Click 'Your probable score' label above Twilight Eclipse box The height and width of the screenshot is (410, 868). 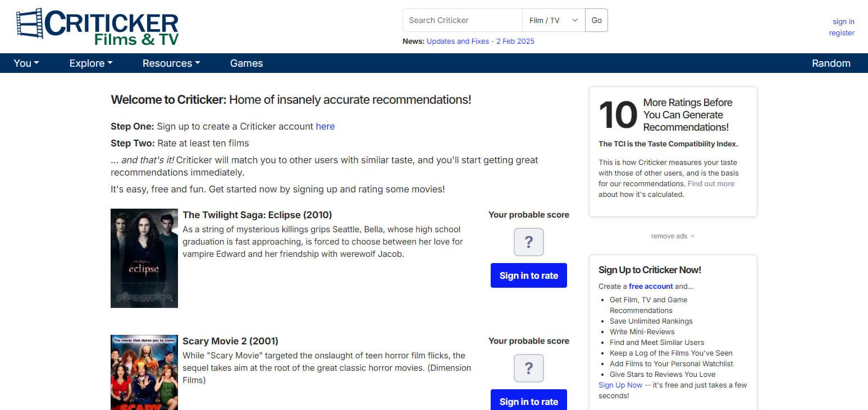click(x=529, y=215)
